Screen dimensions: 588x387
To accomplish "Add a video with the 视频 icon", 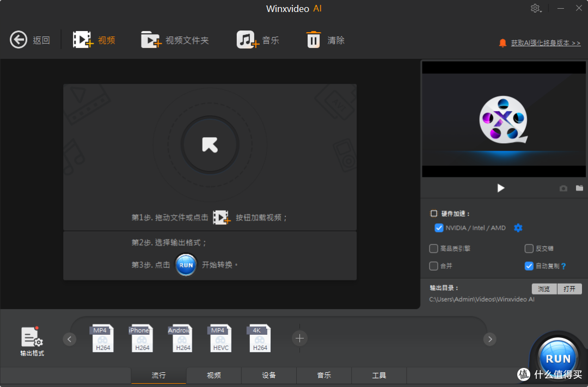I will (x=83, y=39).
